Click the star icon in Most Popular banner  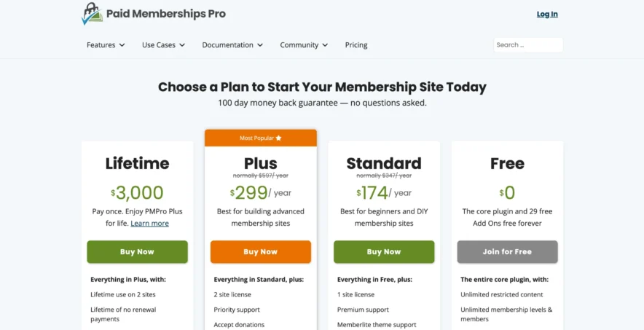click(278, 138)
